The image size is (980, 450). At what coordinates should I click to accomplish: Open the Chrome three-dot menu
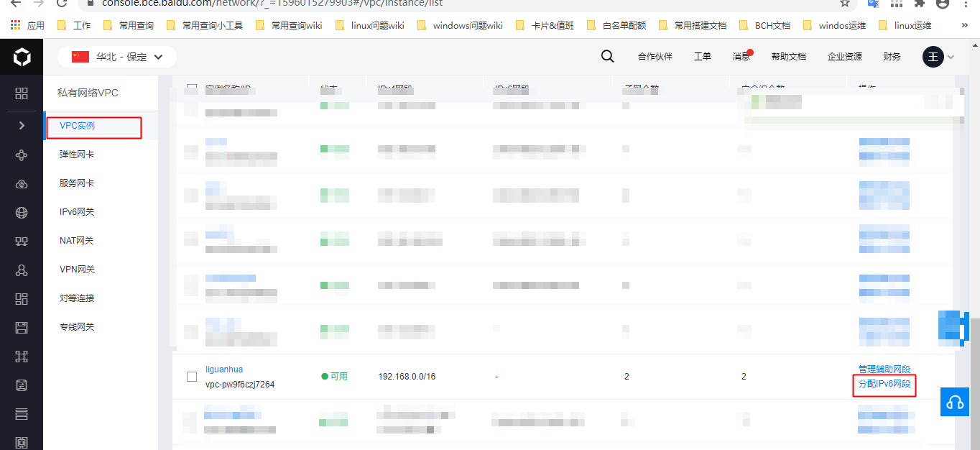pos(966,3)
